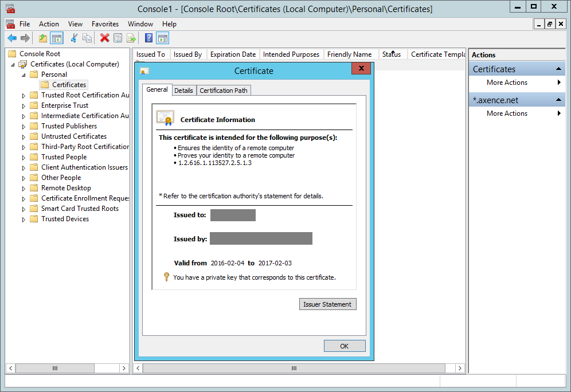Click the Up One Level folder icon
571x392 pixels.
(43, 38)
